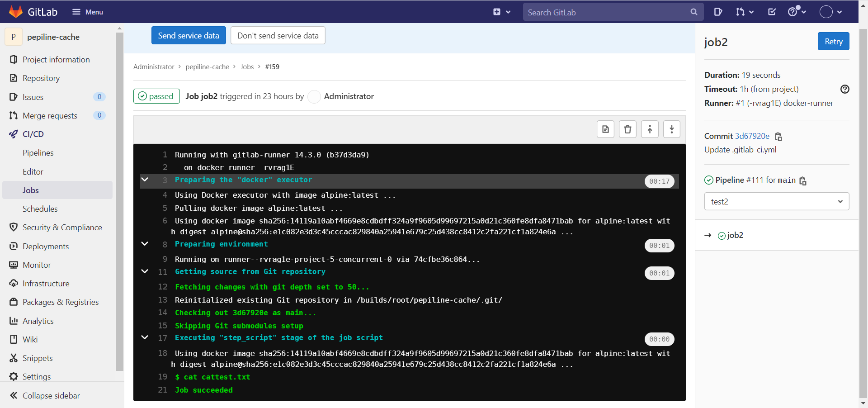Click the search magnifier icon
Screen dimensions: 868x408
click(694, 12)
